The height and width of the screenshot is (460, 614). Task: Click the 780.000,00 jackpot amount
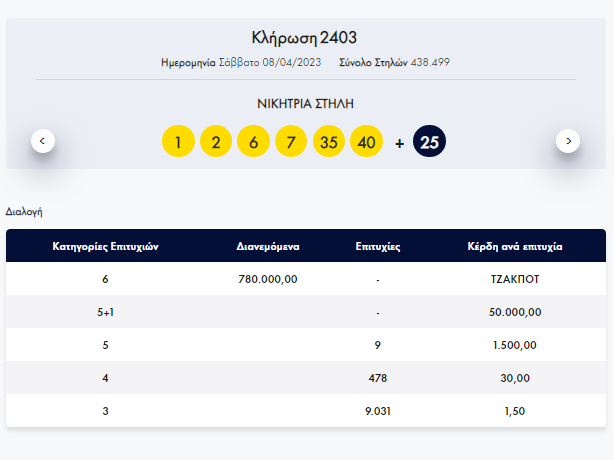pos(268,279)
